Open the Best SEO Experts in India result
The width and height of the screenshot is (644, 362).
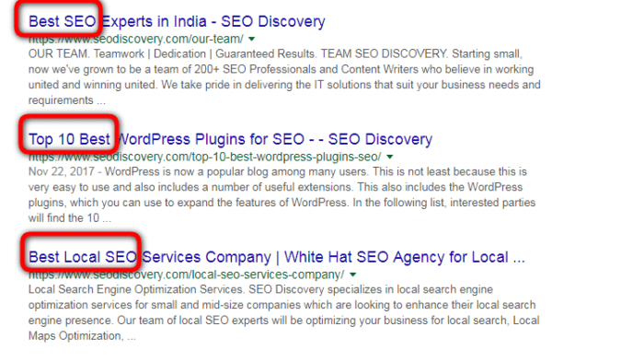coord(177,21)
